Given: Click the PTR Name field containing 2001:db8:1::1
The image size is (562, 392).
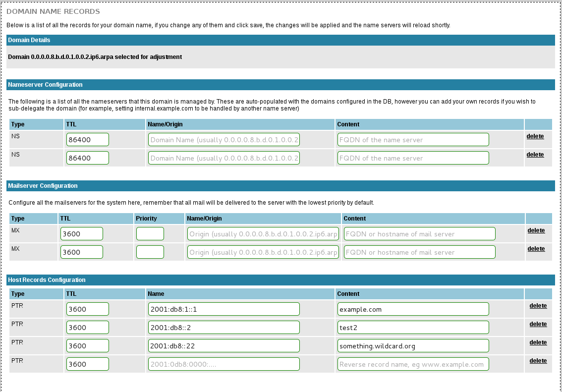Looking at the screenshot, I should click(224, 309).
